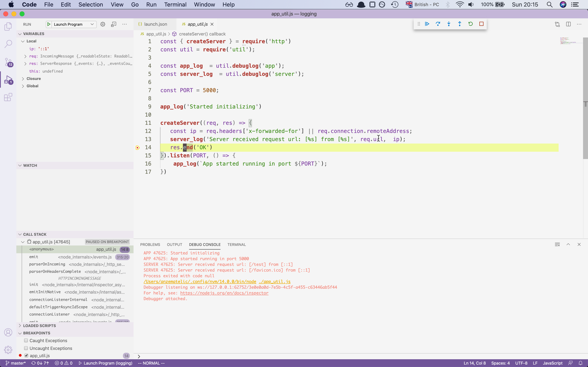
Task: Enable the Caught Exceptions breakpoint
Action: [x=26, y=340]
